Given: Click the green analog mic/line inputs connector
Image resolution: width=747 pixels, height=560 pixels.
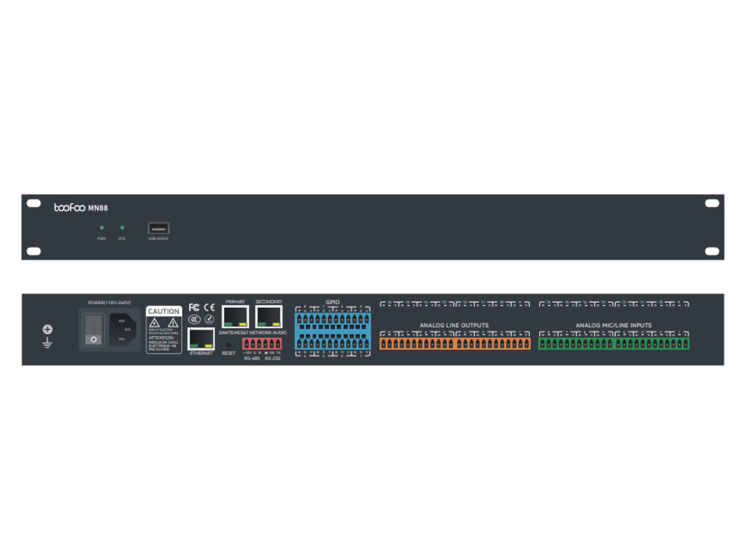Looking at the screenshot, I should 614,344.
